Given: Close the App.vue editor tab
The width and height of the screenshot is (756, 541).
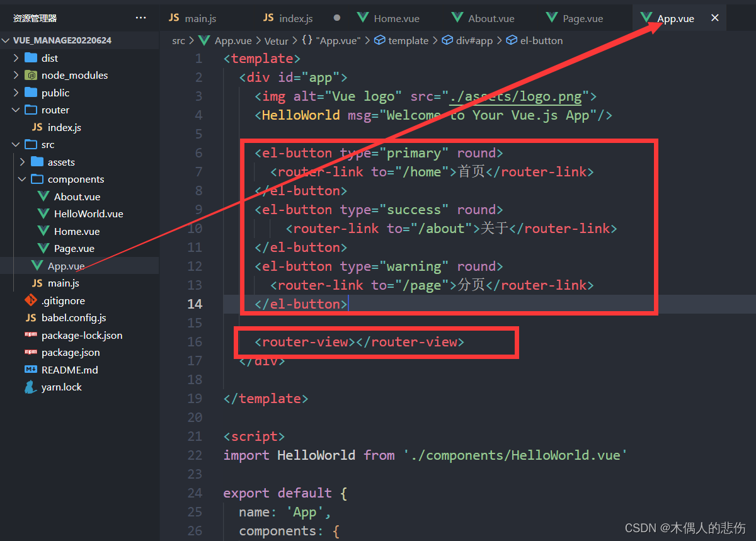Looking at the screenshot, I should [x=715, y=18].
